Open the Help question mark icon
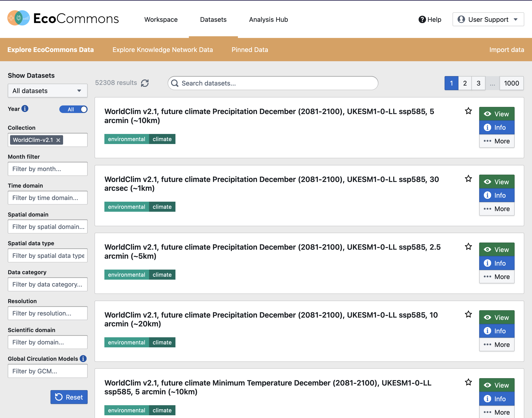 pos(422,19)
